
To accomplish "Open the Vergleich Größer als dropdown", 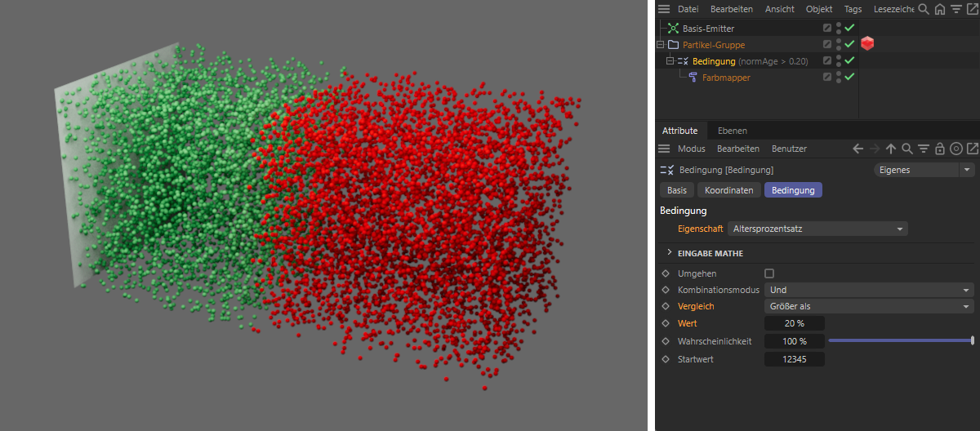I will click(869, 306).
